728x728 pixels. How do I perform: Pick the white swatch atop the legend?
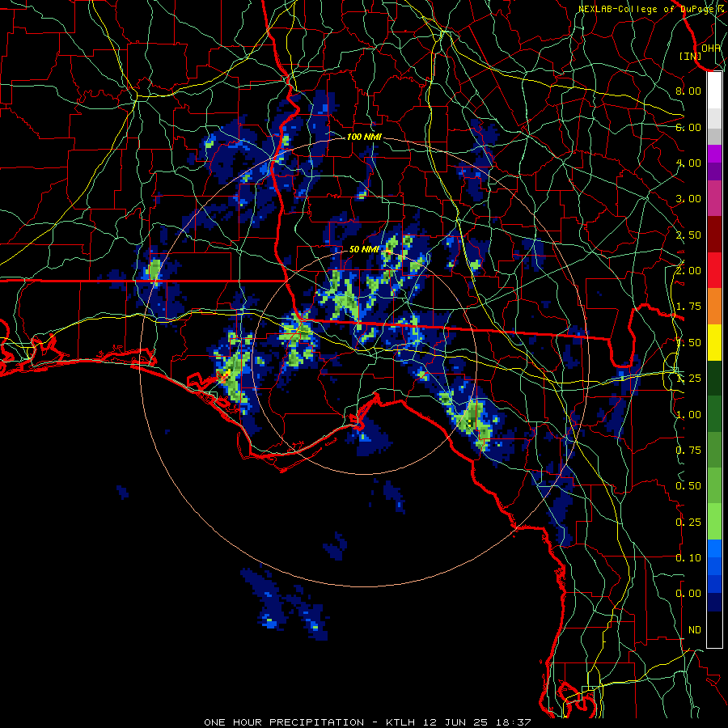click(714, 91)
